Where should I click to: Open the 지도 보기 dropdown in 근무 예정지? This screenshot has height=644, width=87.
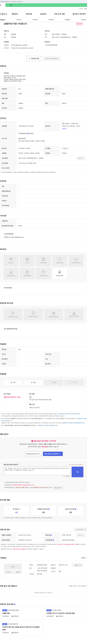pyautogui.click(x=81, y=158)
